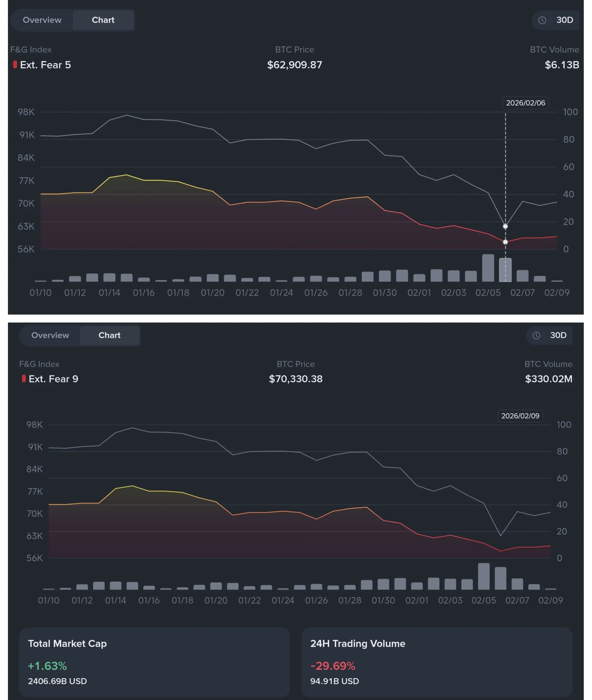Image resolution: width=592 pixels, height=700 pixels.
Task: Click the clock icon in top panel
Action: point(542,20)
